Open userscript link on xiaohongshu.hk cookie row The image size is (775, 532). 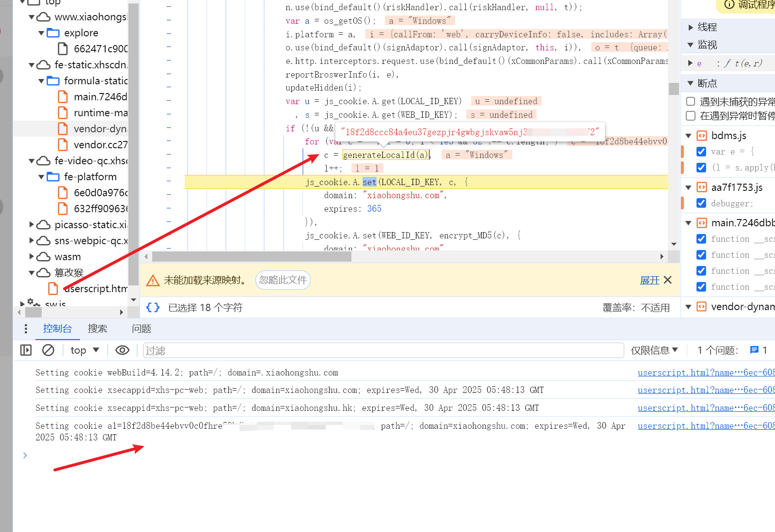click(x=706, y=408)
